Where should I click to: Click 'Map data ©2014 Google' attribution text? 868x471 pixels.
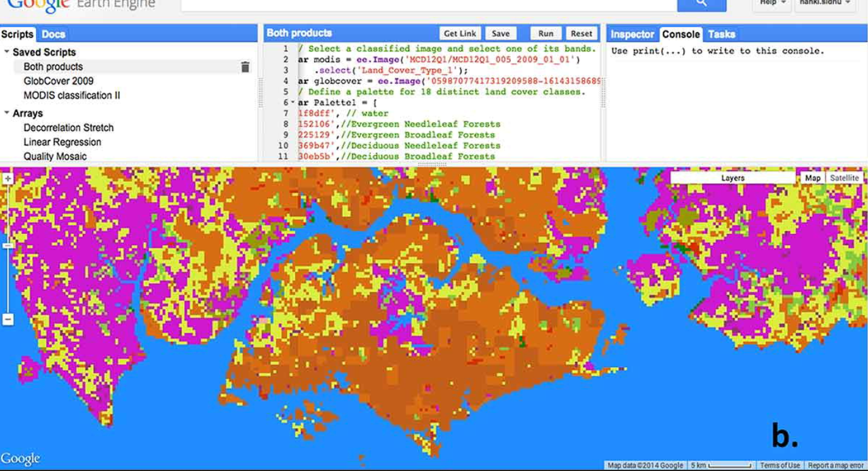coord(645,465)
